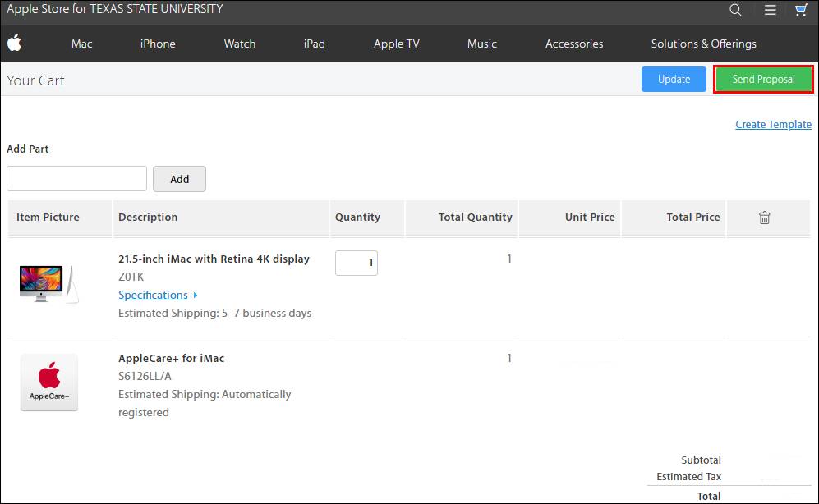Image resolution: width=819 pixels, height=504 pixels.
Task: Click the Apple Store for Texas State title
Action: (115, 9)
